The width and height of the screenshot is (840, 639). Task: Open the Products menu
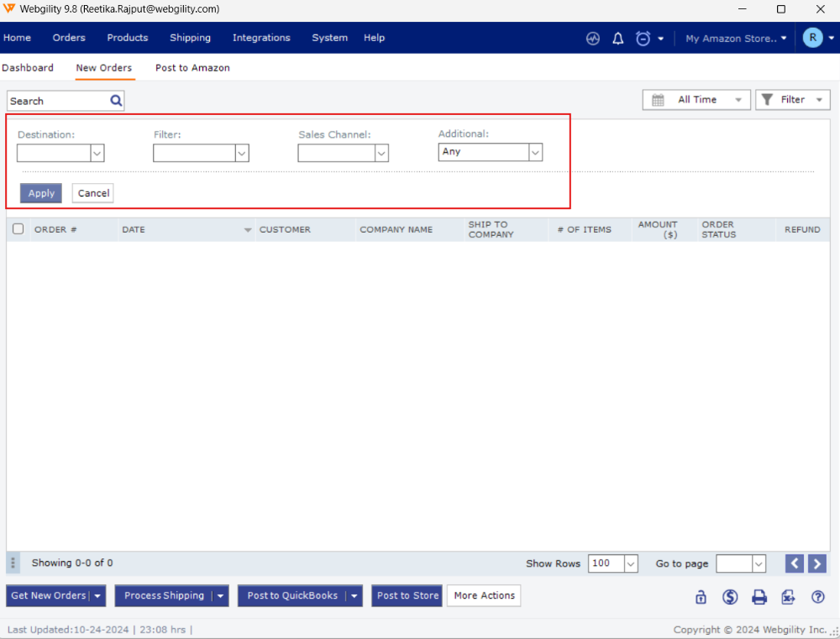click(x=128, y=38)
